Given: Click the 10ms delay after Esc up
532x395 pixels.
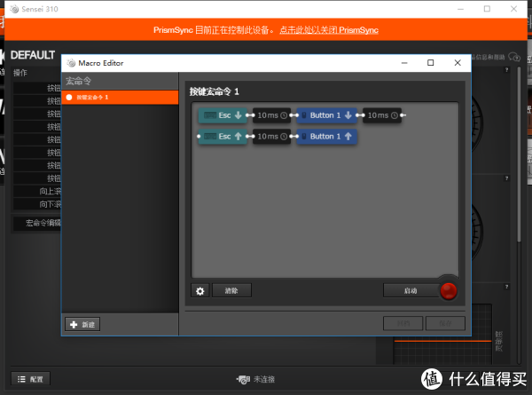Looking at the screenshot, I should (272, 137).
